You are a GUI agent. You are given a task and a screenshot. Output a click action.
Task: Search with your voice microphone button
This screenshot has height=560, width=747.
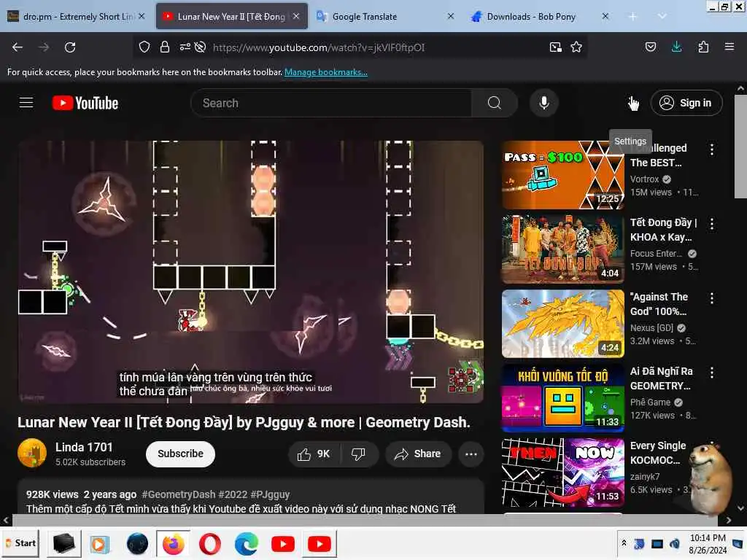544,103
